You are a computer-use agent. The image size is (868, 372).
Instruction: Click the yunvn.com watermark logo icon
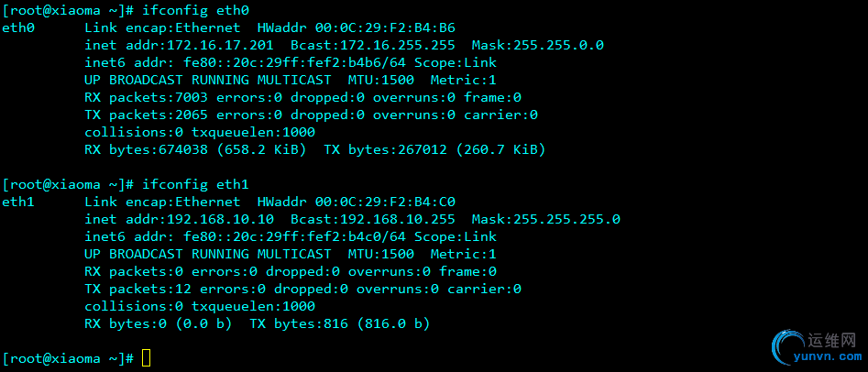(790, 347)
